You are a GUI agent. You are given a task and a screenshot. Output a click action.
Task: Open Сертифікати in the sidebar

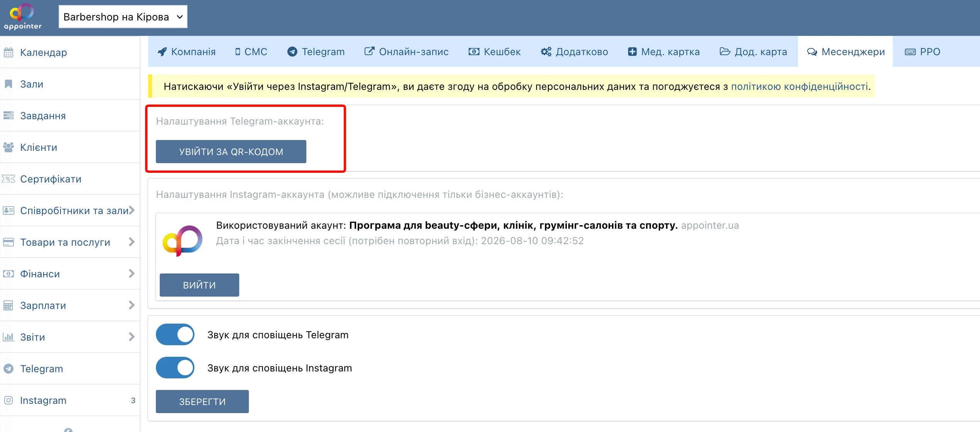[70, 179]
